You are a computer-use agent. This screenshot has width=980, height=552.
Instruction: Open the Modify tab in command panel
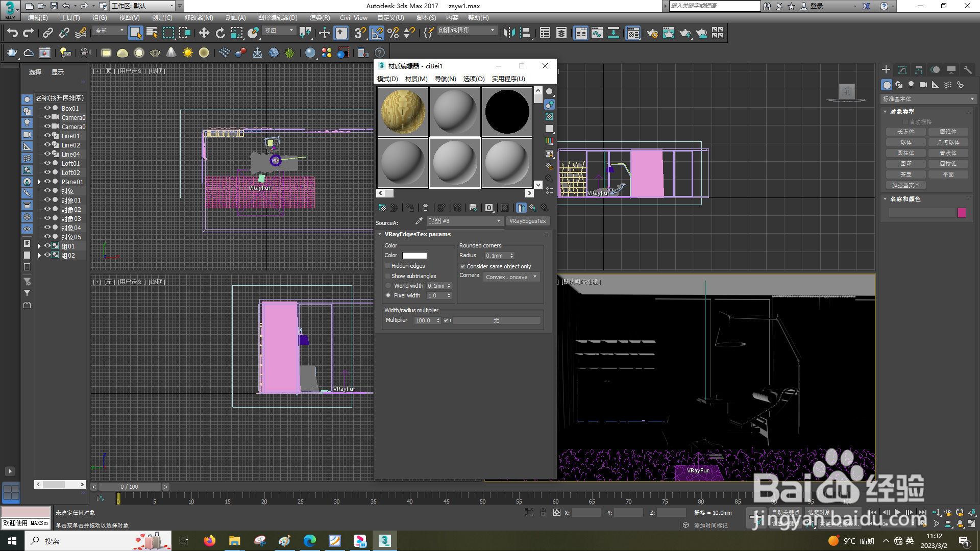coord(902,70)
